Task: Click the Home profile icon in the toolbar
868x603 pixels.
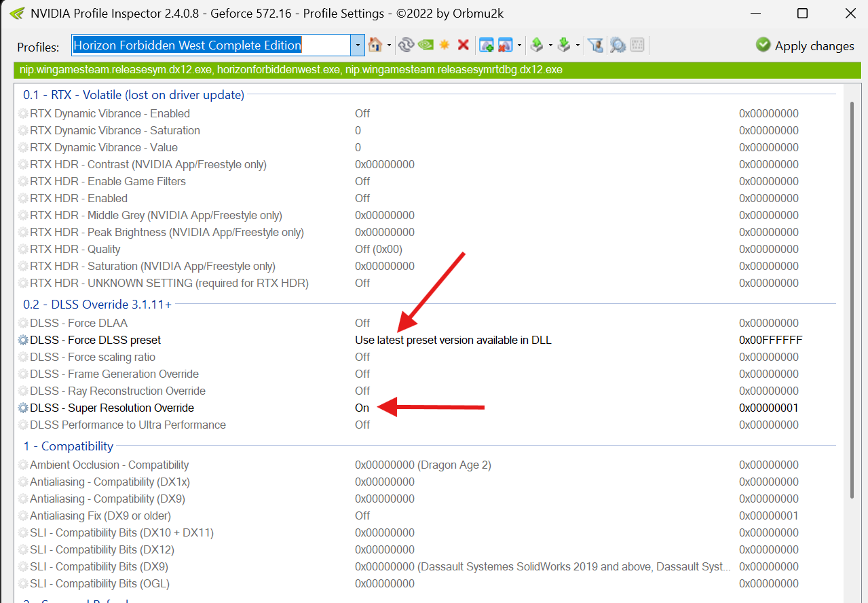Action: tap(375, 45)
